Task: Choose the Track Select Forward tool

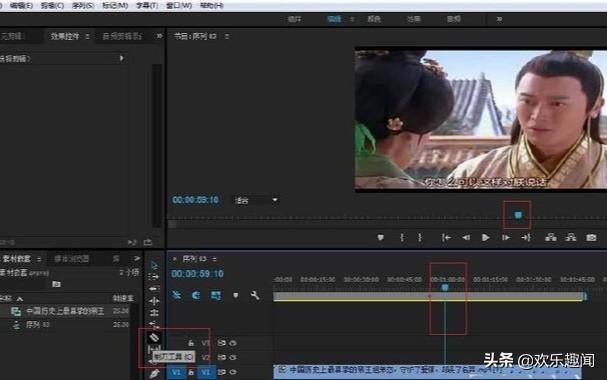Action: [x=154, y=277]
